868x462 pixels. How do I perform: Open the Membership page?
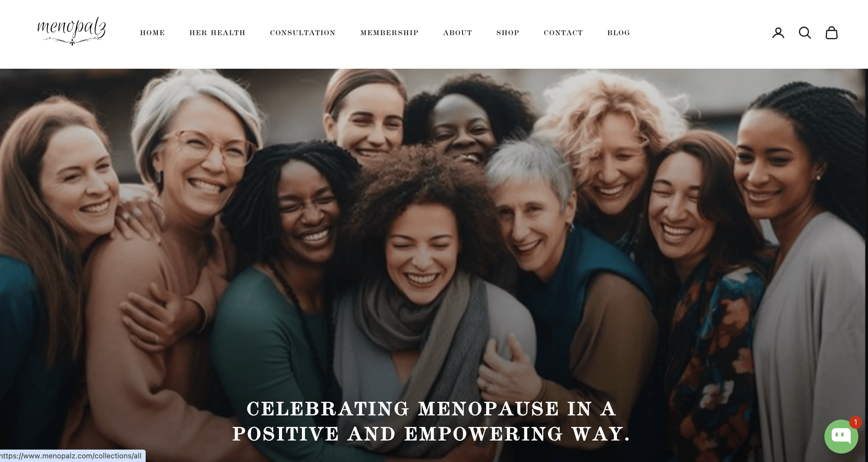coord(389,33)
